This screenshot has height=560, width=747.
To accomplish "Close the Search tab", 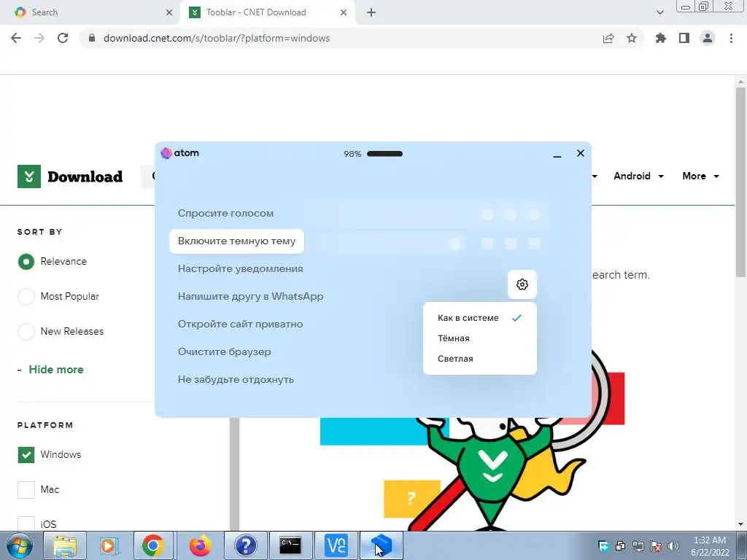I will pos(169,12).
